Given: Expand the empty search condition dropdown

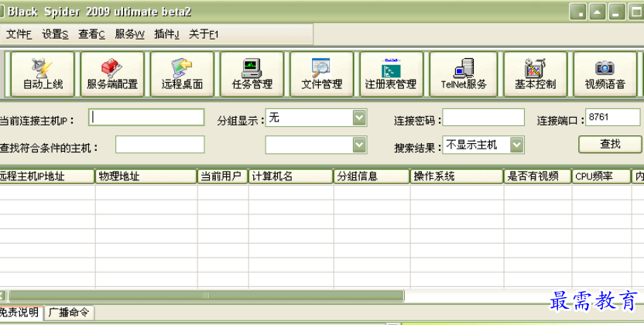Looking at the screenshot, I should [359, 145].
